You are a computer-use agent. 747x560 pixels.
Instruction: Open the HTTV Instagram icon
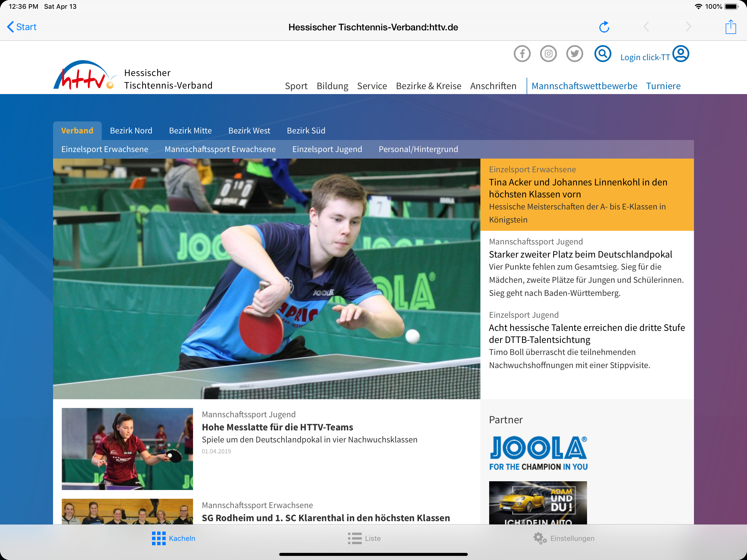(x=548, y=54)
